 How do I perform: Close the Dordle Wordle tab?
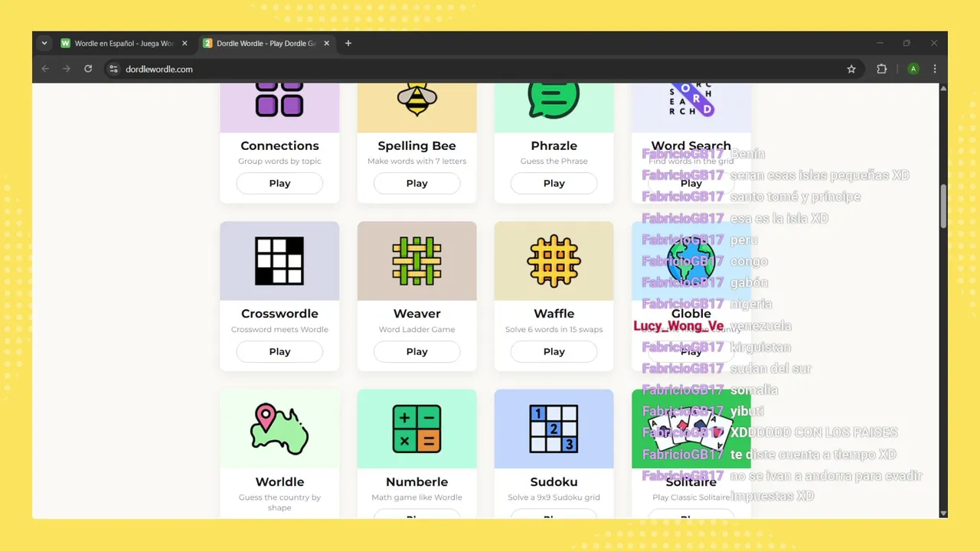coord(327,44)
